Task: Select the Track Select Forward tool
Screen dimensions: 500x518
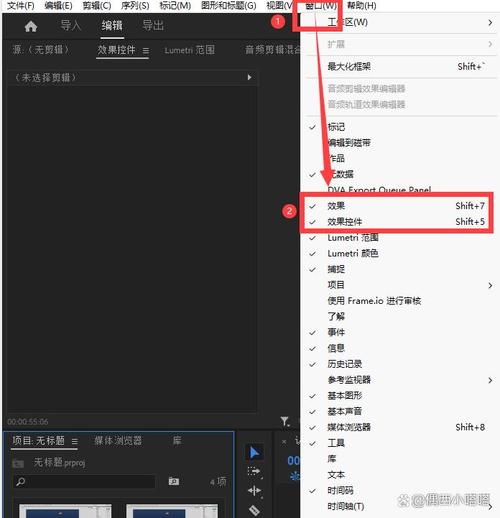Action: click(x=255, y=472)
